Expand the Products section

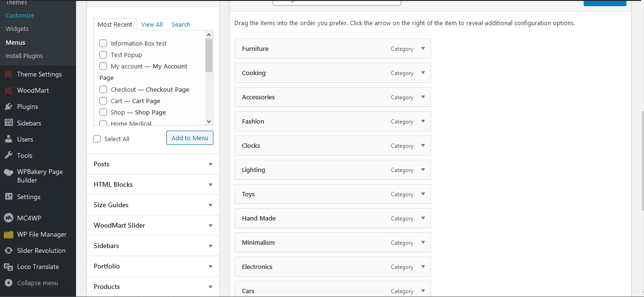point(153,287)
